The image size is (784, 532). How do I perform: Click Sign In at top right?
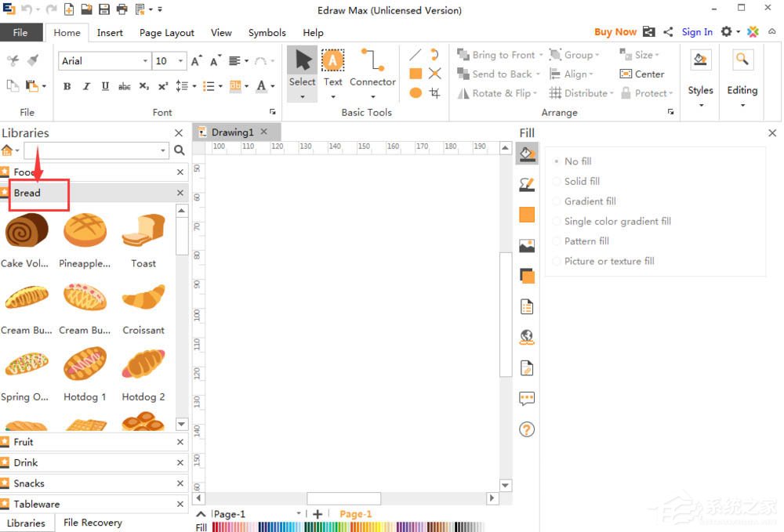[x=697, y=32]
